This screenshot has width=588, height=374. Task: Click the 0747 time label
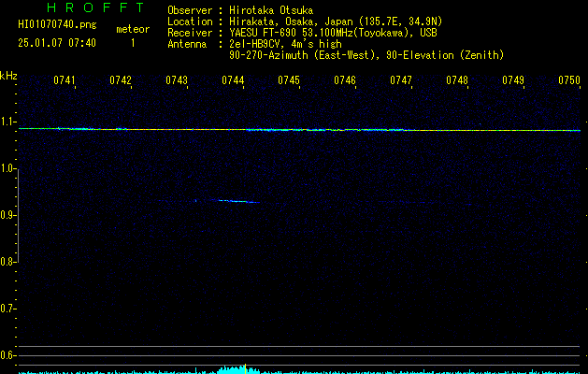401,80
